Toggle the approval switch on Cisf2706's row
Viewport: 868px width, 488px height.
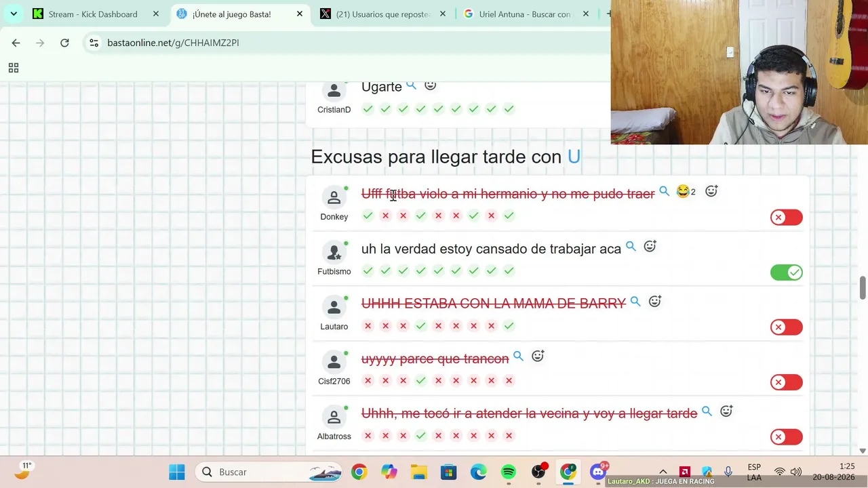point(787,382)
